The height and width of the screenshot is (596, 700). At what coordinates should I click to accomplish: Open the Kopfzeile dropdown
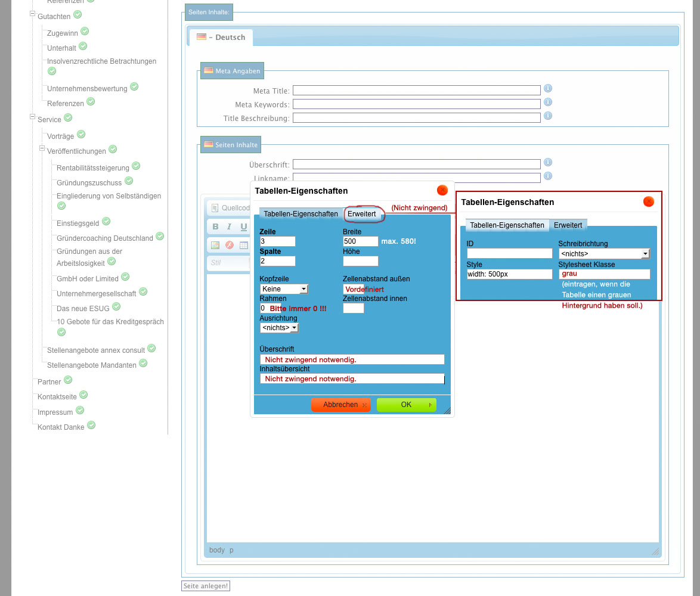[284, 289]
